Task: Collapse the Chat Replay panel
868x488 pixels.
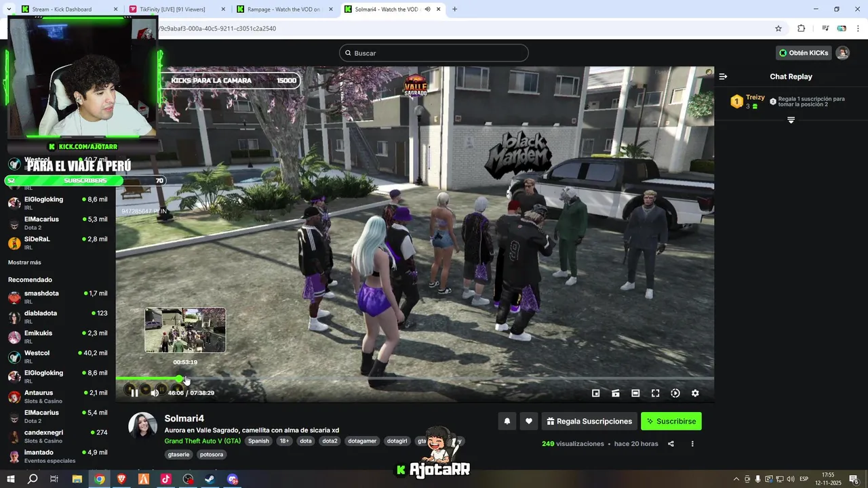Action: click(x=723, y=77)
